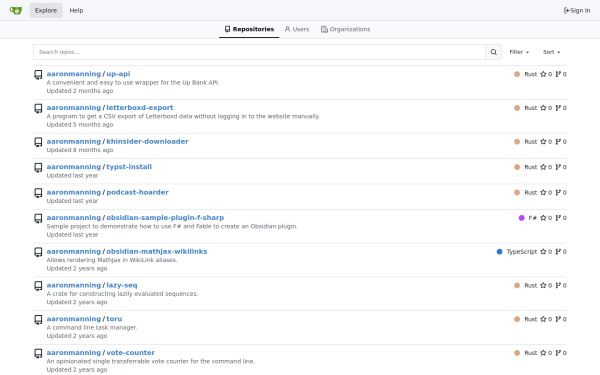Open the obsidian-sample-plugin-f-sharp repository link

(x=165, y=217)
